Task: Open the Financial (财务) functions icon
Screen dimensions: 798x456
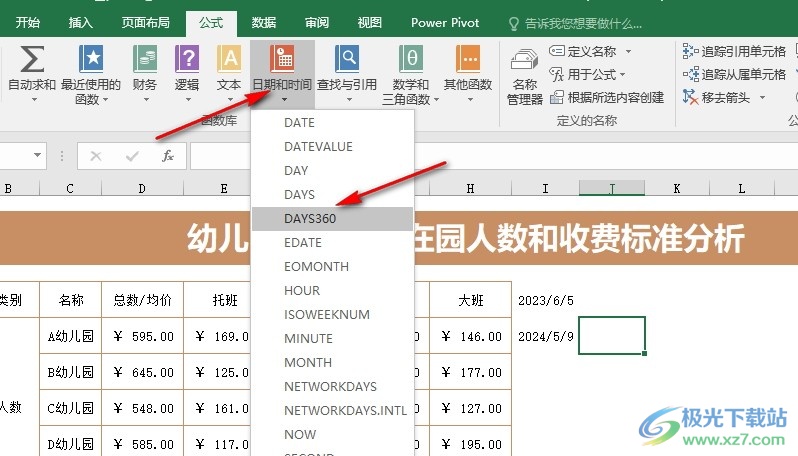Action: (145, 59)
